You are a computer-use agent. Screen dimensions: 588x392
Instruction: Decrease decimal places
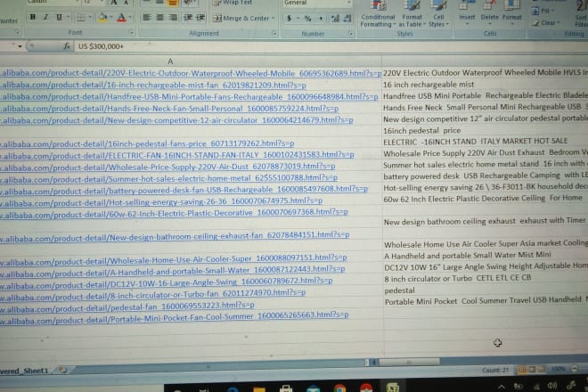pyautogui.click(x=348, y=18)
